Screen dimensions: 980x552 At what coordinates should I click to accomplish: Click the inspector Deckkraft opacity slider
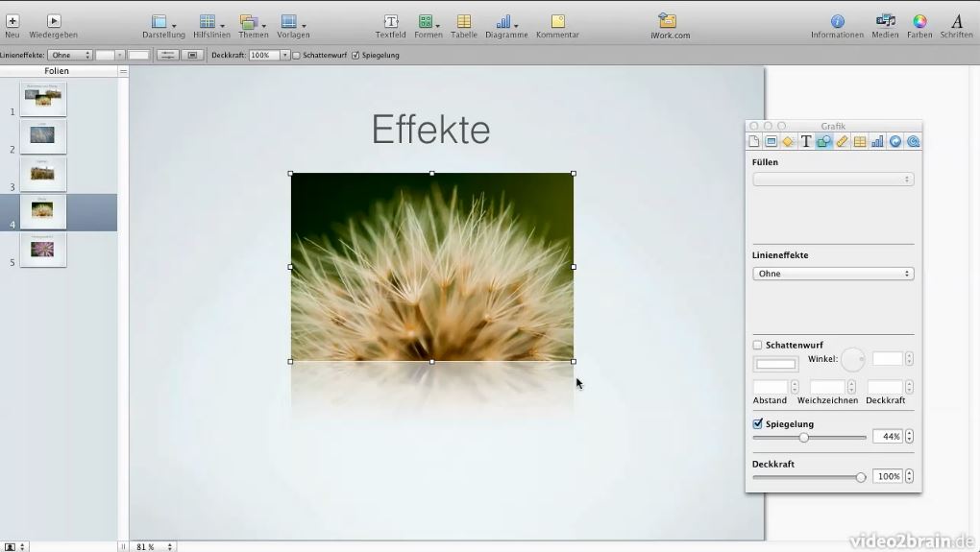click(809, 477)
